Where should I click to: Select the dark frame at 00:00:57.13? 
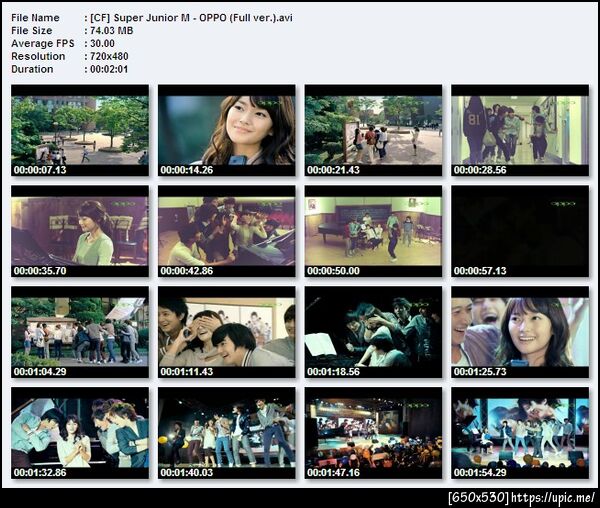pyautogui.click(x=520, y=231)
